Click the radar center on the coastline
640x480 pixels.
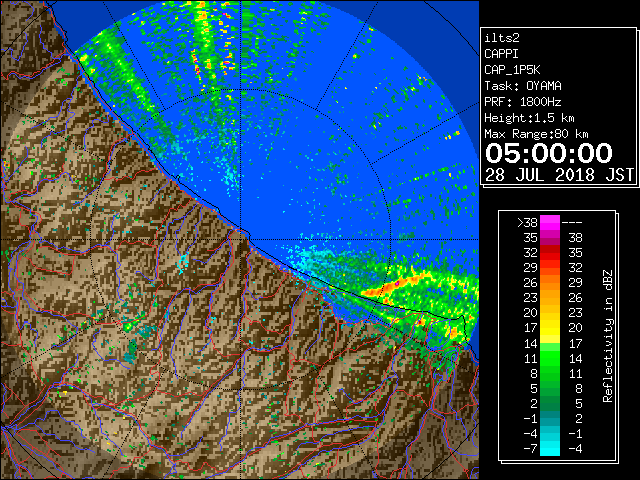click(x=241, y=239)
